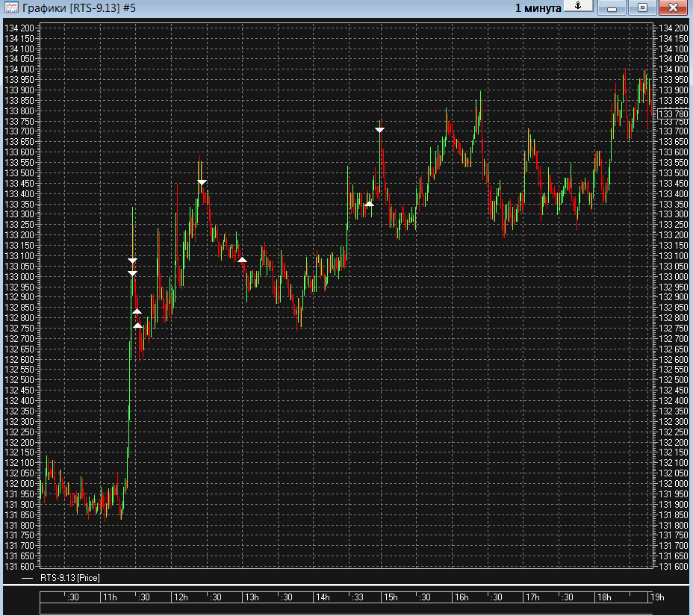Click the lowest buy marker near 132 750
The width and height of the screenshot is (693, 616).
point(137,325)
